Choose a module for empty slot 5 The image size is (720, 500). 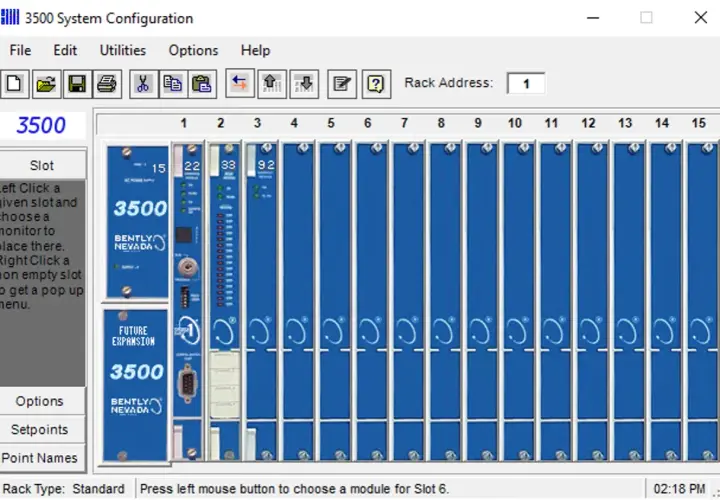(x=335, y=301)
